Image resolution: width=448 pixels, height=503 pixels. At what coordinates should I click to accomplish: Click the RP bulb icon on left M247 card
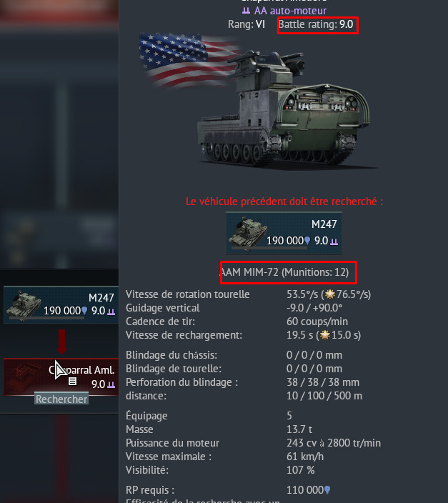pos(84,311)
